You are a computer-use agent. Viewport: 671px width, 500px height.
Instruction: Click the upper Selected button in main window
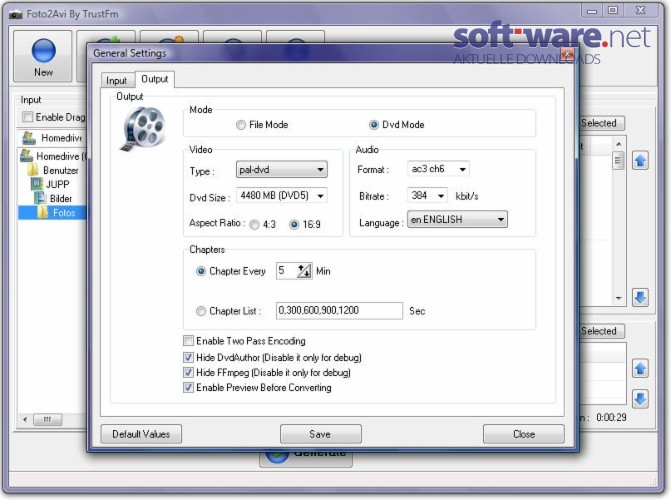602,123
